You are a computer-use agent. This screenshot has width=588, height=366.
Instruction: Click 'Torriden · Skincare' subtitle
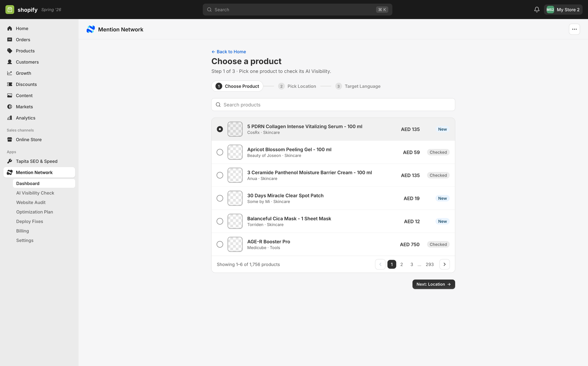pyautogui.click(x=265, y=225)
